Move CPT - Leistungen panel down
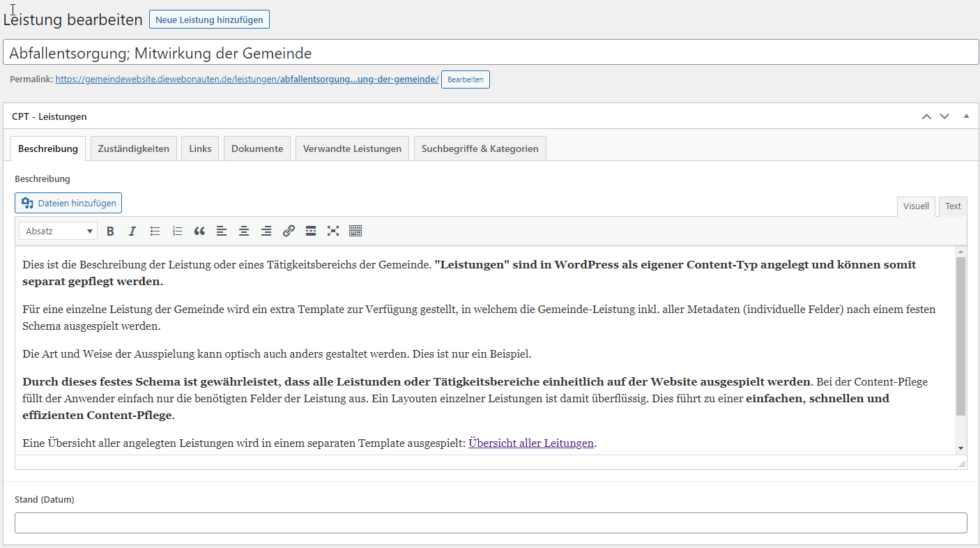 click(944, 116)
